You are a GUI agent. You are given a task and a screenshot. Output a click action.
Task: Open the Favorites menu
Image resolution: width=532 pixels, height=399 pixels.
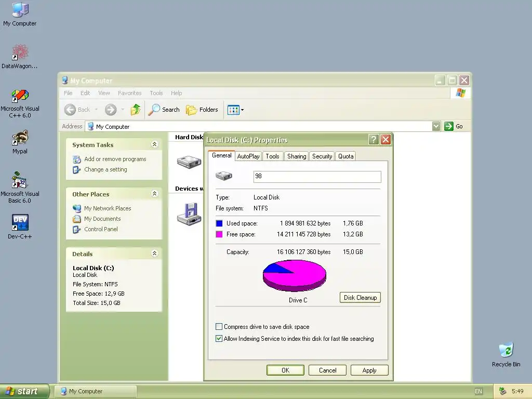click(x=129, y=93)
